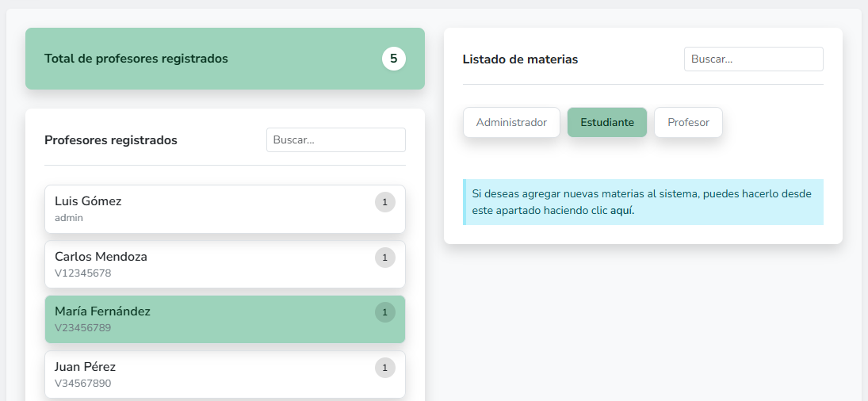Click the total professors count badge 5
This screenshot has height=401, width=868.
[394, 59]
